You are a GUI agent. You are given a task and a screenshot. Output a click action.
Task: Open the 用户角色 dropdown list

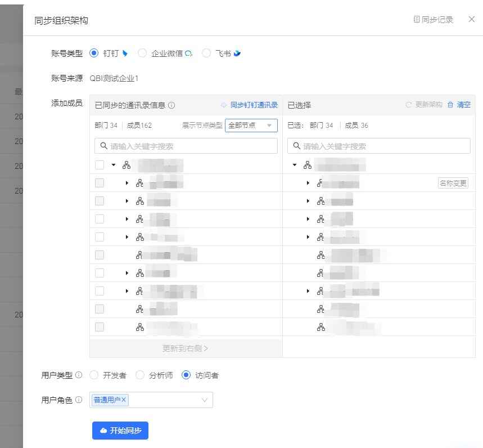[x=204, y=400]
